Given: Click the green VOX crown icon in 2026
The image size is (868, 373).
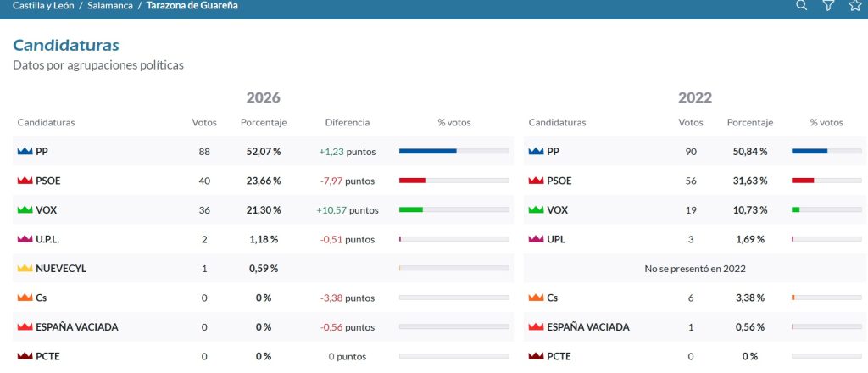Looking at the screenshot, I should point(25,209).
